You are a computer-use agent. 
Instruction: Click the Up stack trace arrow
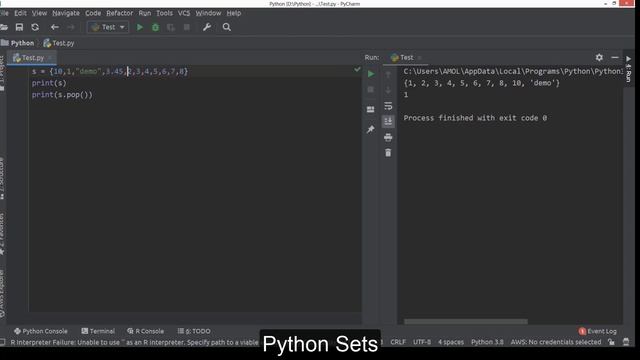(388, 74)
